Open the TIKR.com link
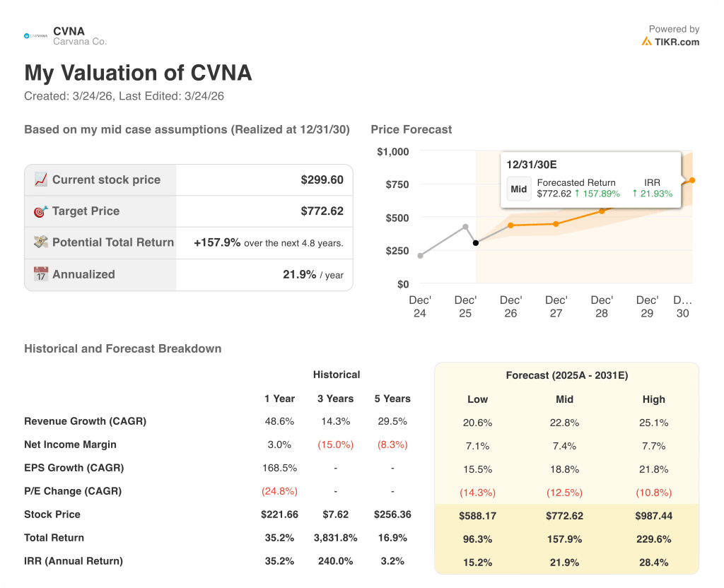The height and width of the screenshot is (588, 724). tap(674, 42)
